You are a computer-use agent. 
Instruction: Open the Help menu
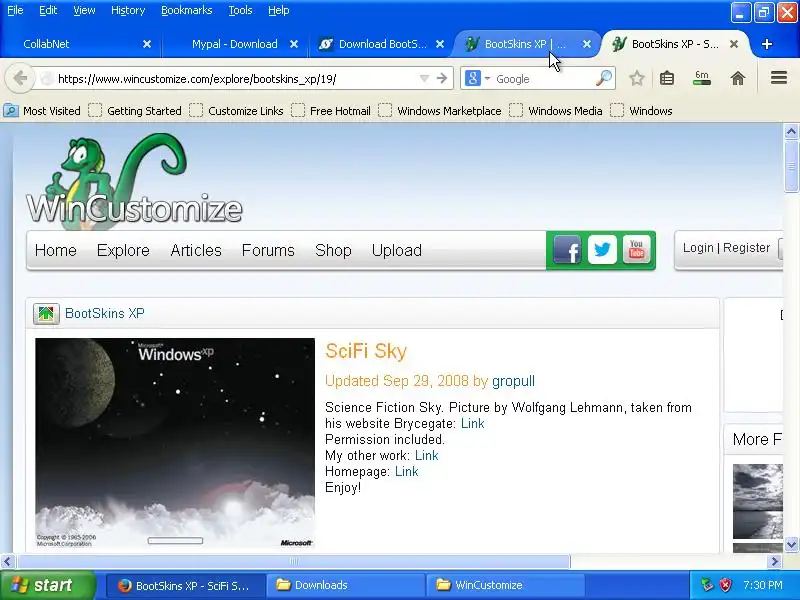(x=279, y=10)
